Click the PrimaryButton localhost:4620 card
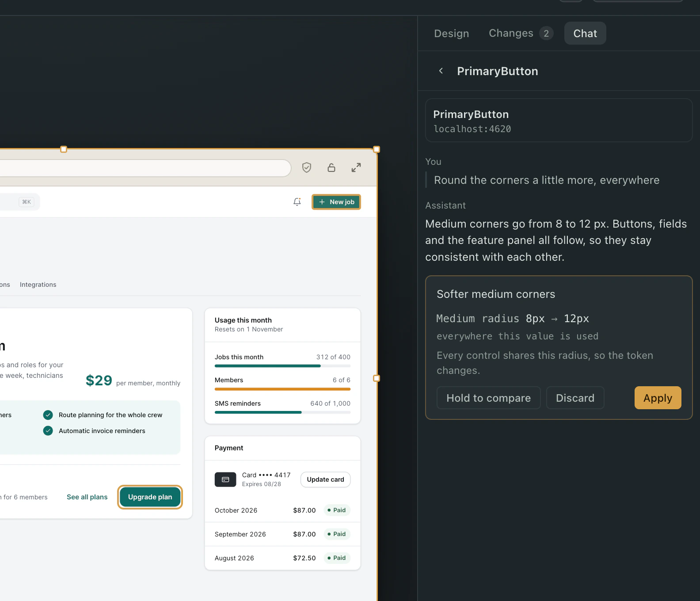Viewport: 700px width, 601px height. (x=559, y=121)
